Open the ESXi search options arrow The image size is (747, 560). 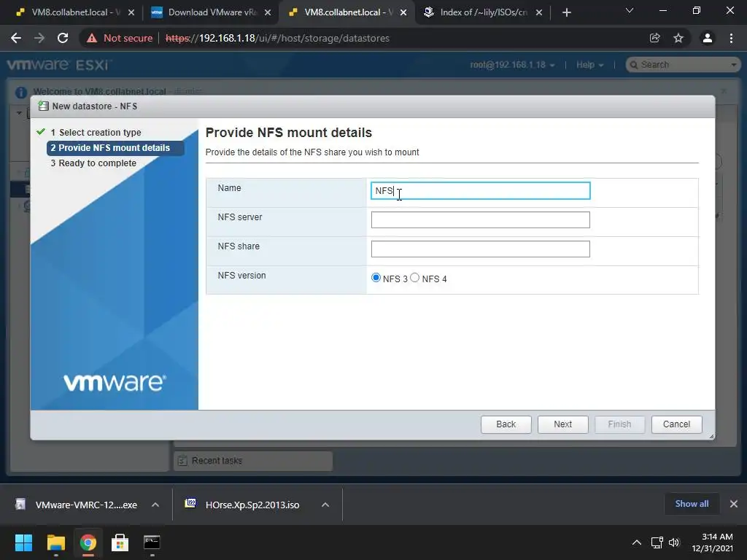point(734,65)
